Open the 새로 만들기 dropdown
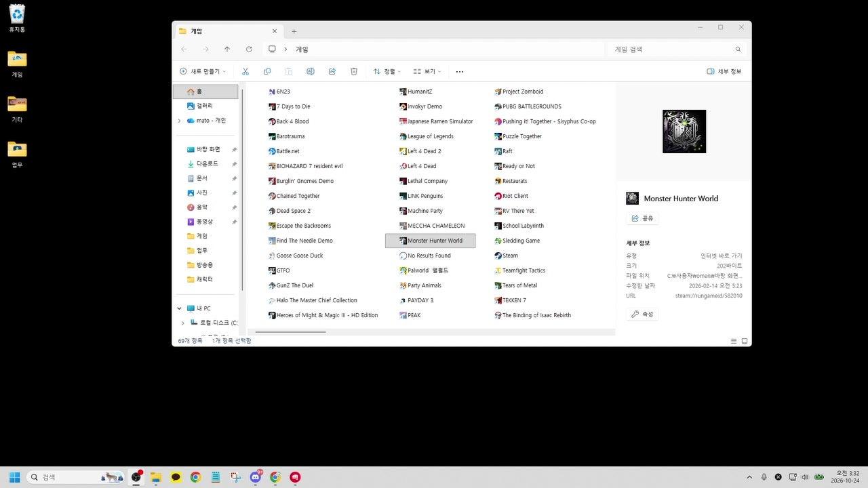The width and height of the screenshot is (868, 488). pyautogui.click(x=203, y=71)
